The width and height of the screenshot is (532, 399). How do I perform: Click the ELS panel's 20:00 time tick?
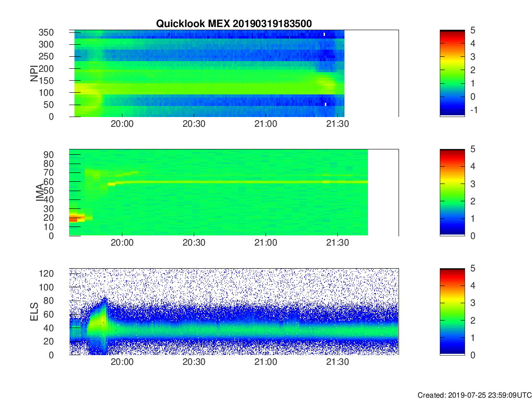122,363
